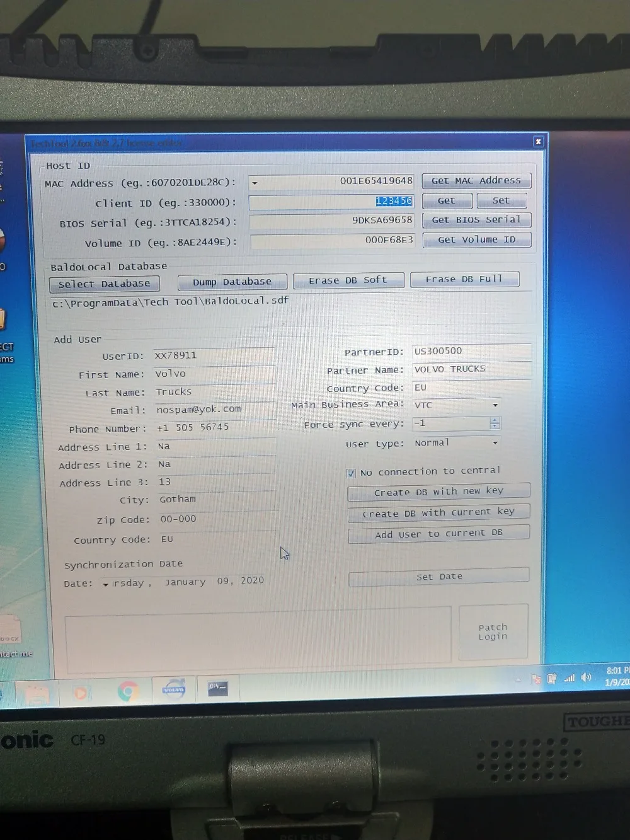Click the UserID field XX78911
Viewport: 630px width, 840px height.
tap(214, 355)
